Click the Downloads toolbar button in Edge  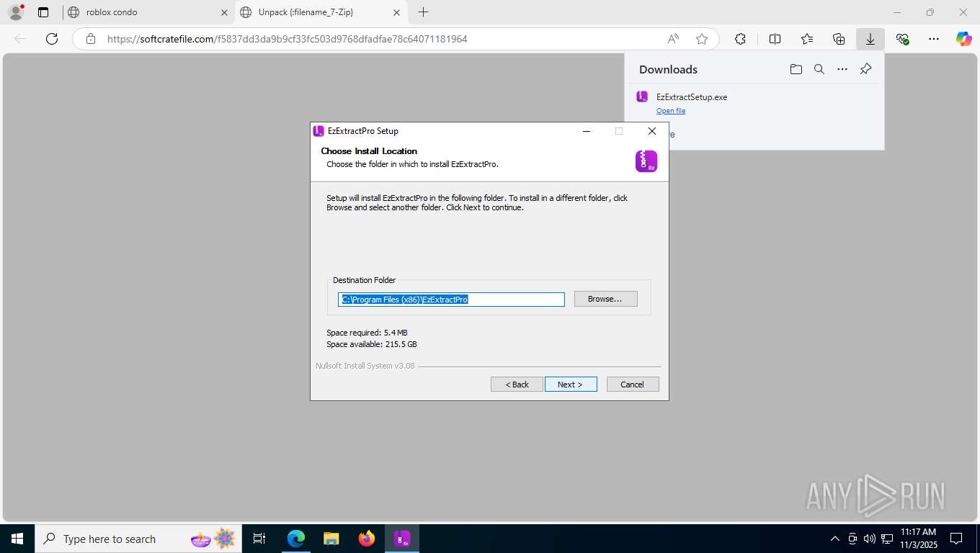pyautogui.click(x=870, y=39)
